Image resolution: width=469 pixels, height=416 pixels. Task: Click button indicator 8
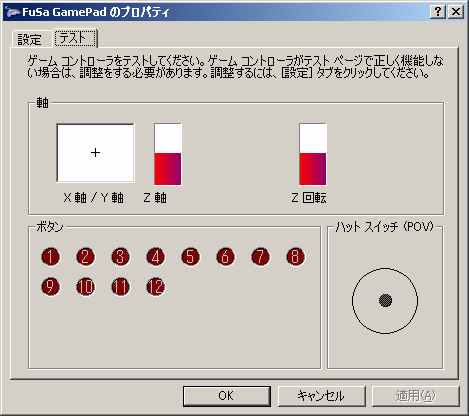click(296, 257)
